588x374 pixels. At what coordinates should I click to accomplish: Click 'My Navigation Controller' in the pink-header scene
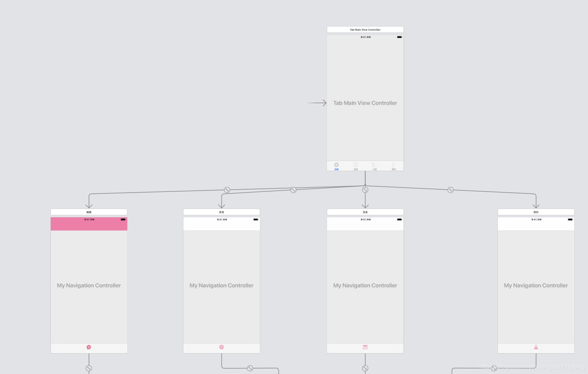coord(89,285)
